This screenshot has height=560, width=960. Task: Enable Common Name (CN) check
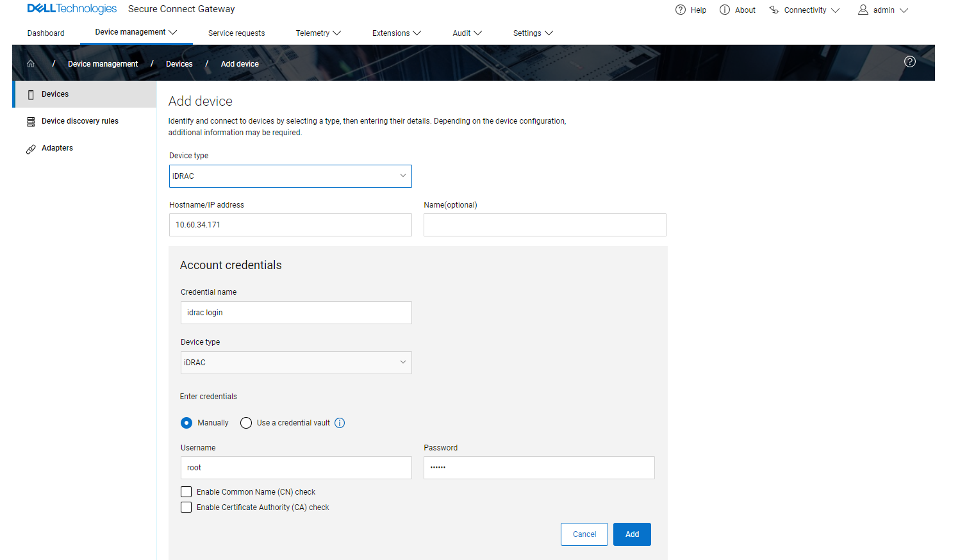pyautogui.click(x=186, y=491)
